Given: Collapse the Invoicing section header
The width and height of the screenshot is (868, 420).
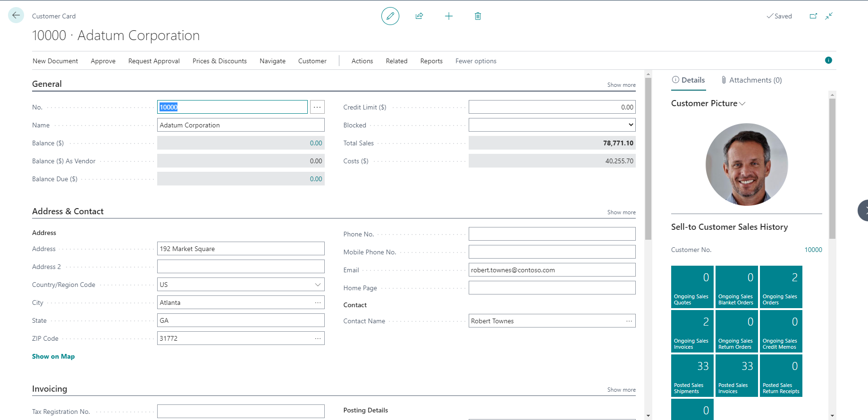Looking at the screenshot, I should click(x=50, y=389).
